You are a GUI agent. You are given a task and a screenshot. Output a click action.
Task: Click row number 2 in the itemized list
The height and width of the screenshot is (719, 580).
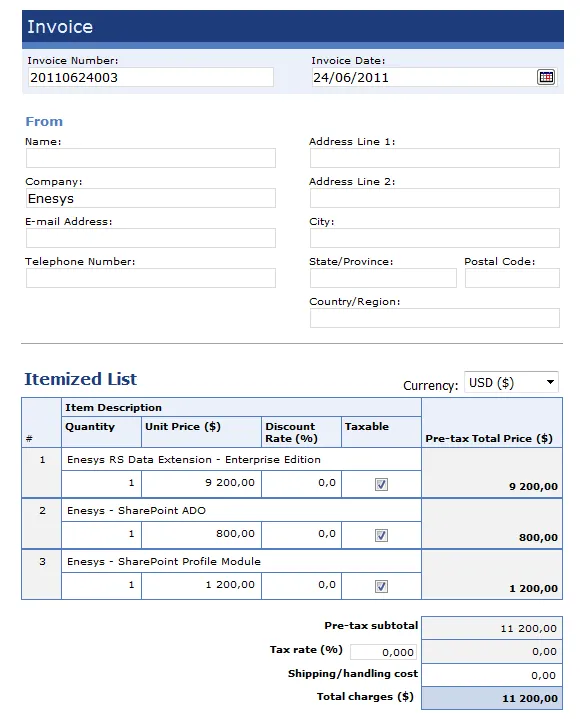pos(43,510)
